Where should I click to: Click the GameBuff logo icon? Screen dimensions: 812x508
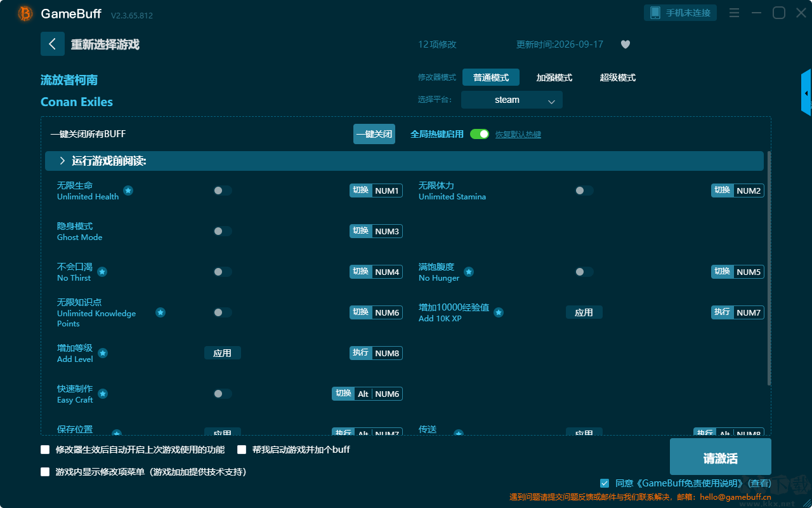tap(25, 13)
